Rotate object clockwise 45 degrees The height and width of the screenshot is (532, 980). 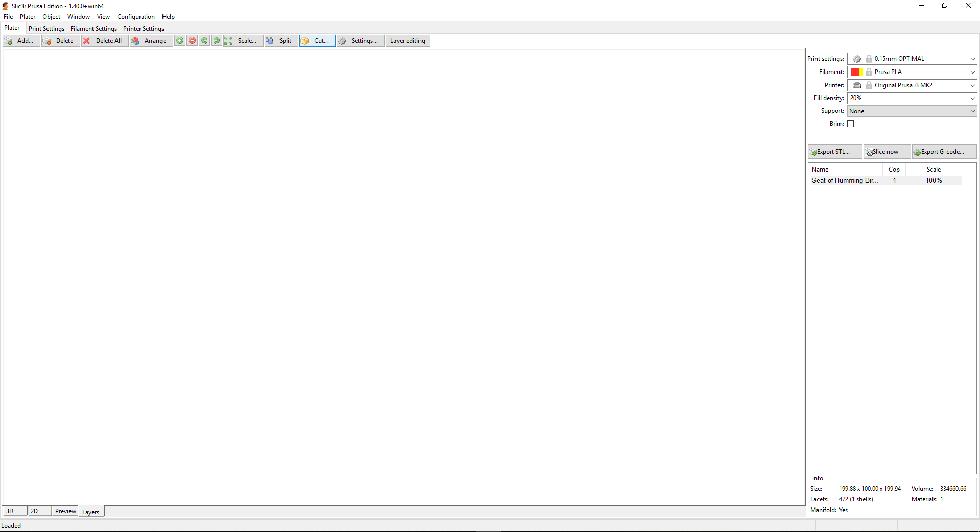tap(217, 41)
